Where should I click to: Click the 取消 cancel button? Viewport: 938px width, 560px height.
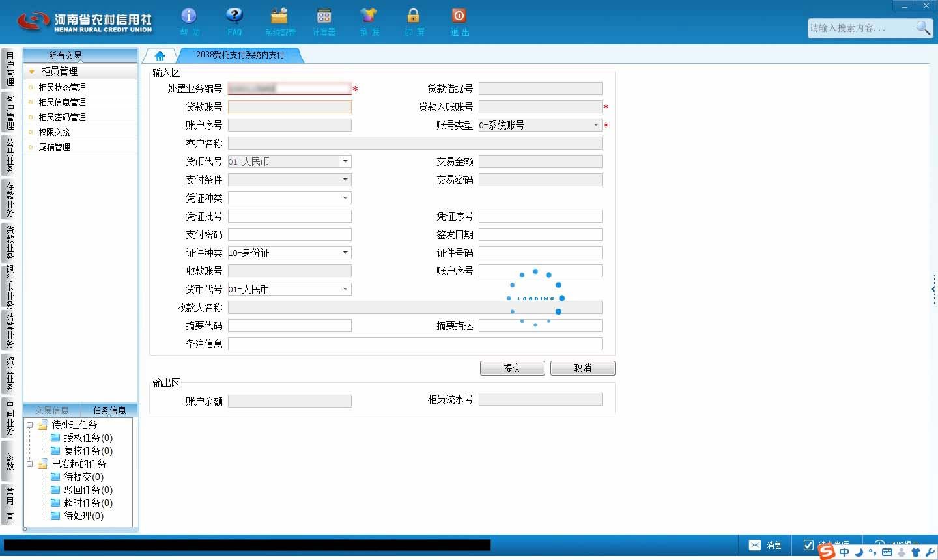[583, 369]
